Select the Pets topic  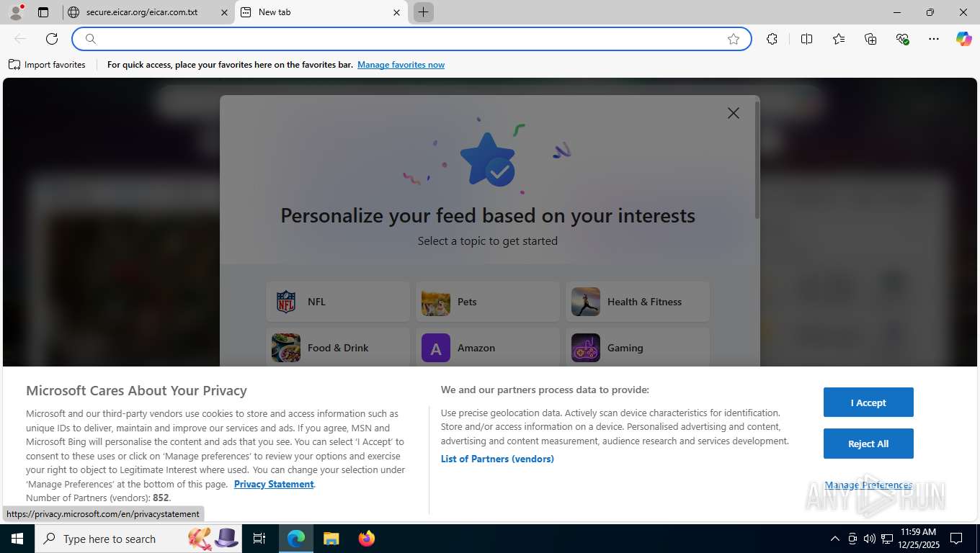coord(488,302)
